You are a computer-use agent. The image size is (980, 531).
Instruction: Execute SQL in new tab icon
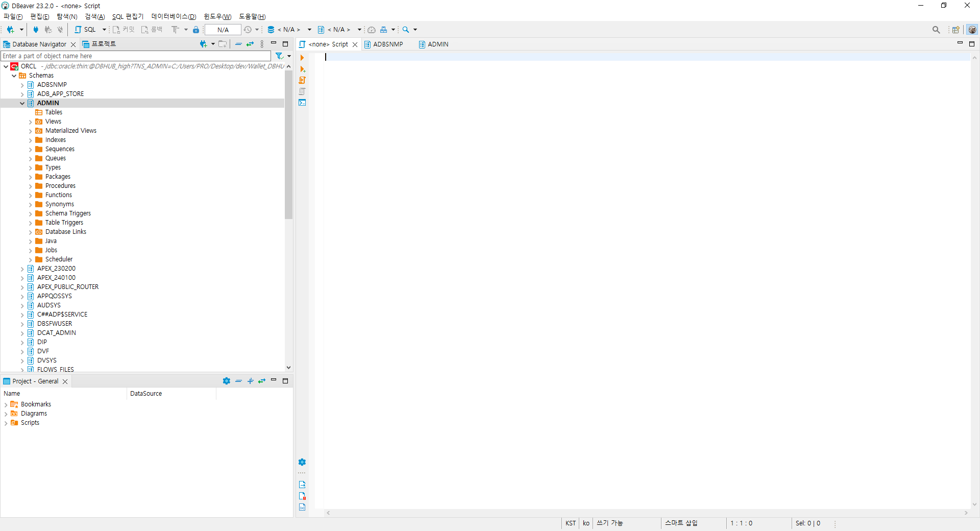tap(302, 69)
